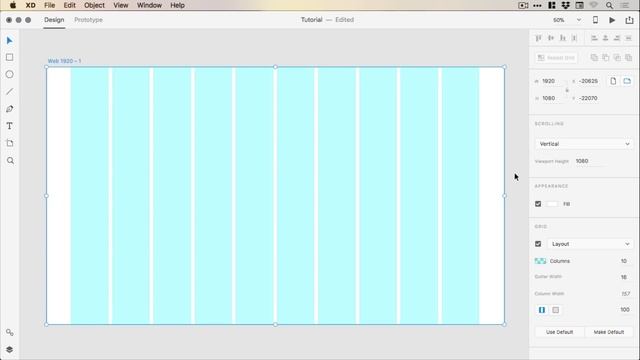
Task: Click the align left icon
Action: coord(594,38)
